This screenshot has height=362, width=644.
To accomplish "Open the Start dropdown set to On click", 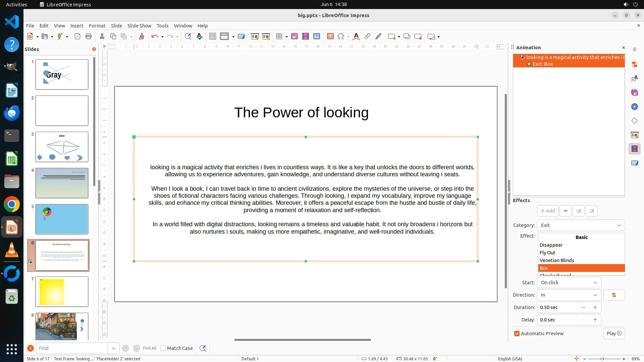I will pyautogui.click(x=569, y=283).
